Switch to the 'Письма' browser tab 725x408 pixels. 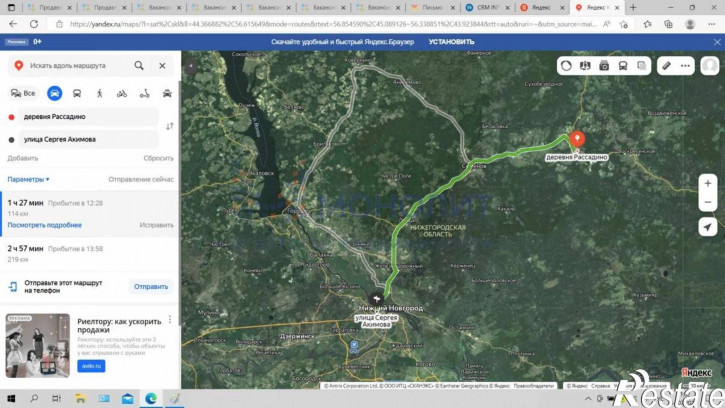(x=433, y=7)
